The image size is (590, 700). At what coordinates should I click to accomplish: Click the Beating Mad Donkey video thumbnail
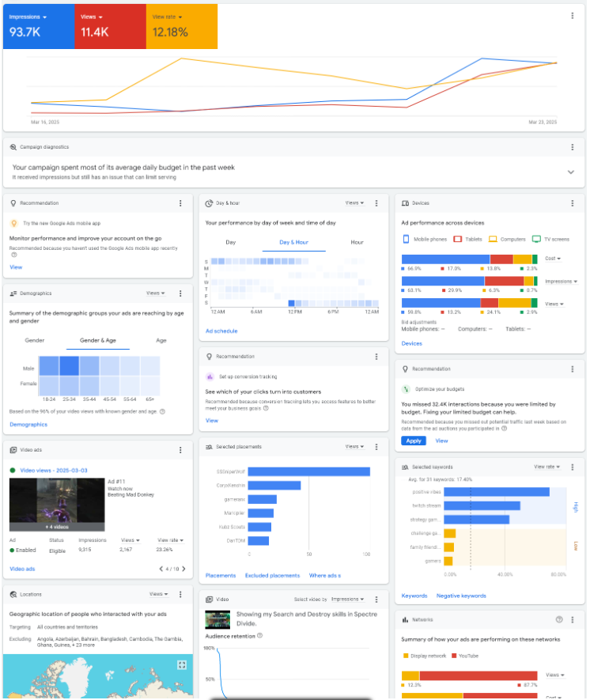click(x=57, y=504)
